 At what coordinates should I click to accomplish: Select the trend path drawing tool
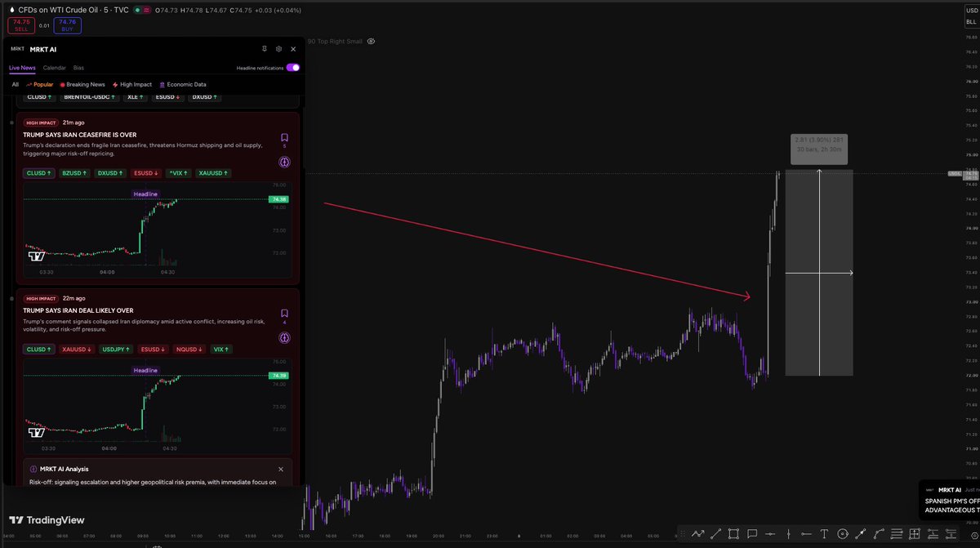(x=698, y=534)
